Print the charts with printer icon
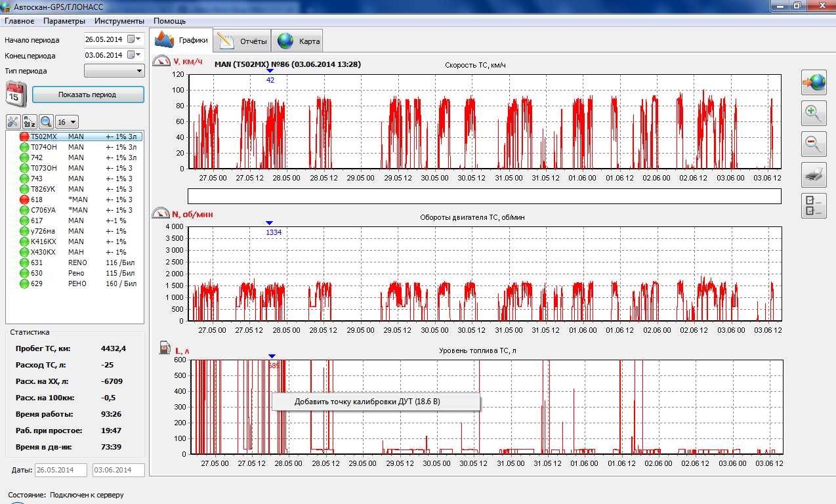This screenshot has height=504, width=836. tap(814, 175)
